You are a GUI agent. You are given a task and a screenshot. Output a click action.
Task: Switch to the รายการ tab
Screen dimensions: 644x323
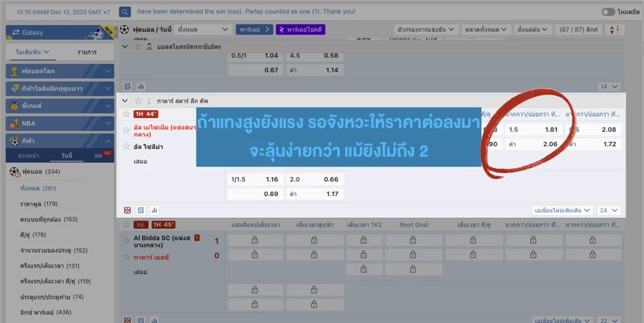pos(87,52)
